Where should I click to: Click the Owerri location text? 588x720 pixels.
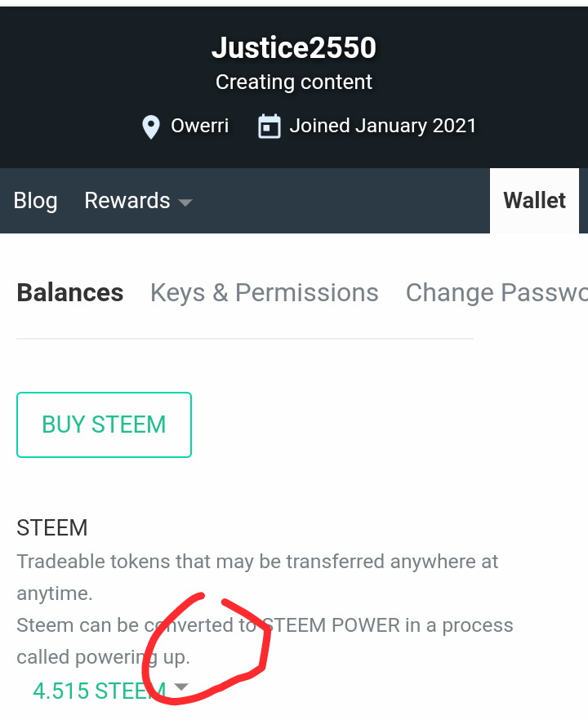tap(199, 127)
